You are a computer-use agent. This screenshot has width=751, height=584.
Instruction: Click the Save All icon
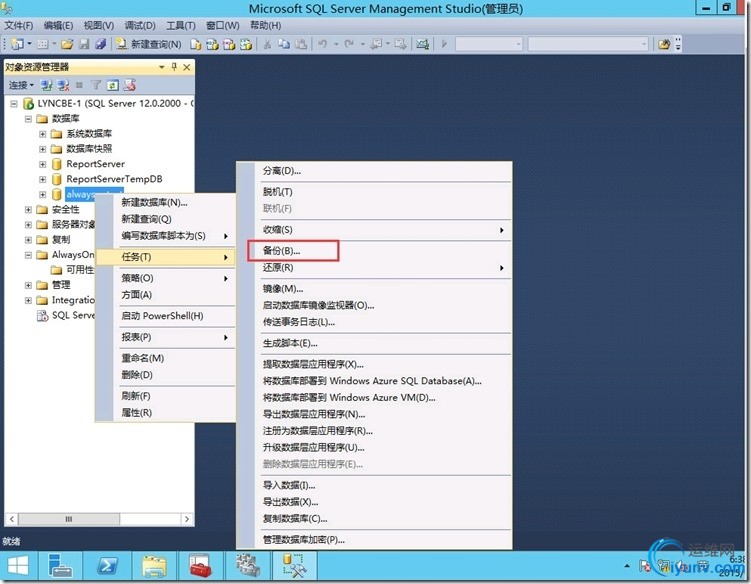[101, 44]
